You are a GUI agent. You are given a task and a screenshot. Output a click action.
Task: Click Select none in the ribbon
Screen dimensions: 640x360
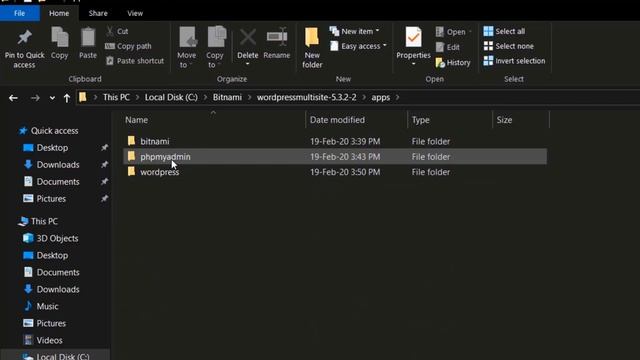(x=509, y=46)
